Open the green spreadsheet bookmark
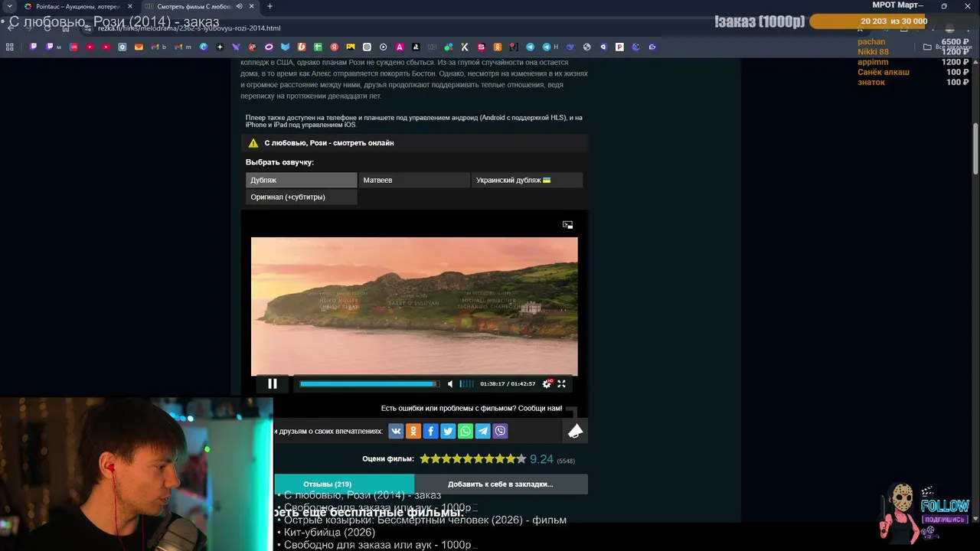980x551 pixels. (x=318, y=47)
